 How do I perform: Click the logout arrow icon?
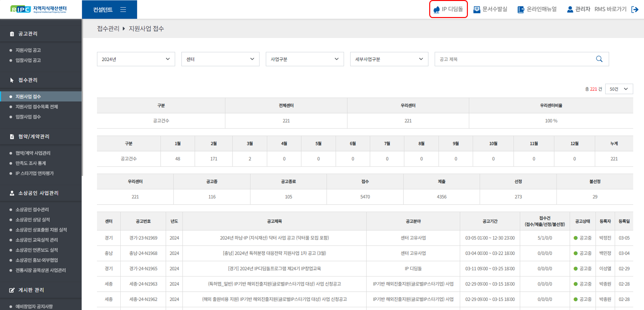pos(635,9)
